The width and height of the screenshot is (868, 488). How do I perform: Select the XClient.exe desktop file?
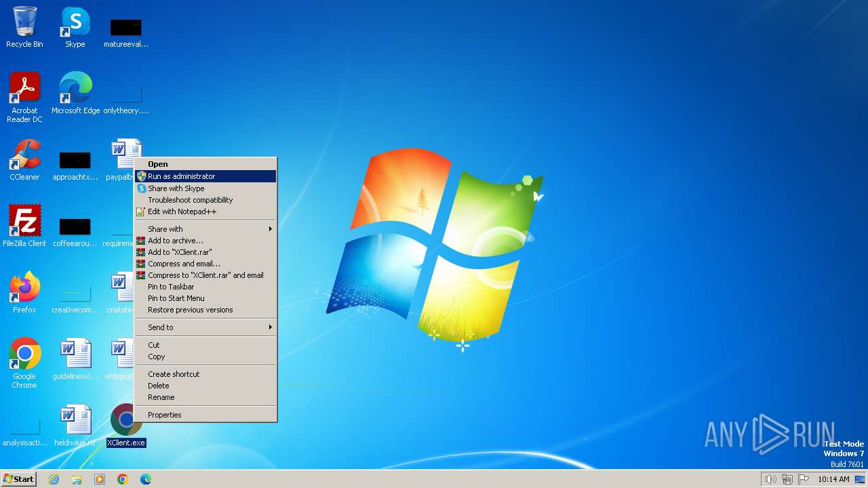pyautogui.click(x=126, y=426)
